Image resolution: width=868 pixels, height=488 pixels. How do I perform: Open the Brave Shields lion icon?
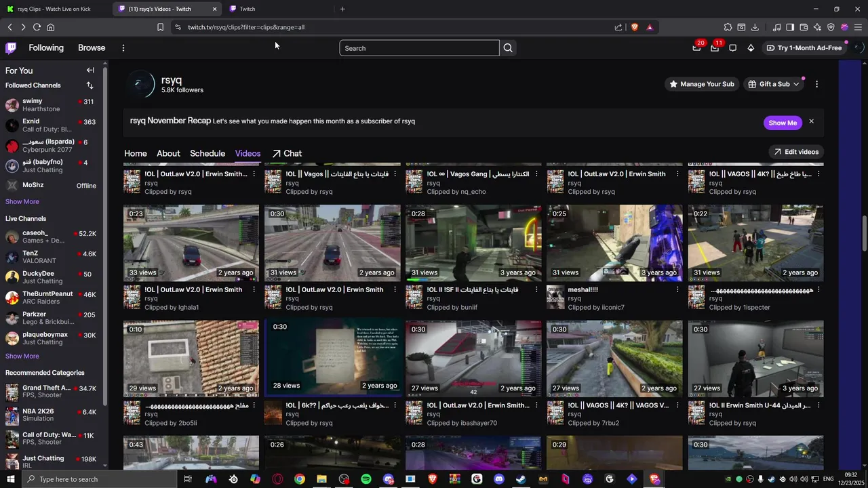pyautogui.click(x=635, y=27)
